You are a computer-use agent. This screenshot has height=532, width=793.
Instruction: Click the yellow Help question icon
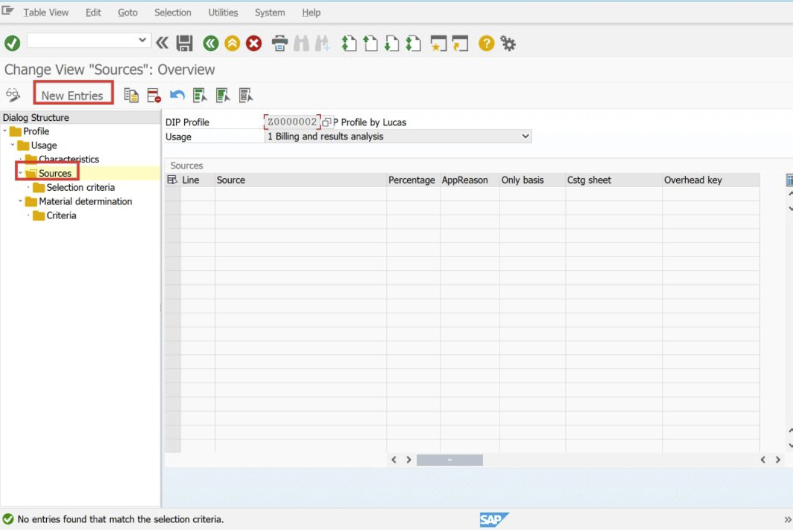tap(486, 43)
